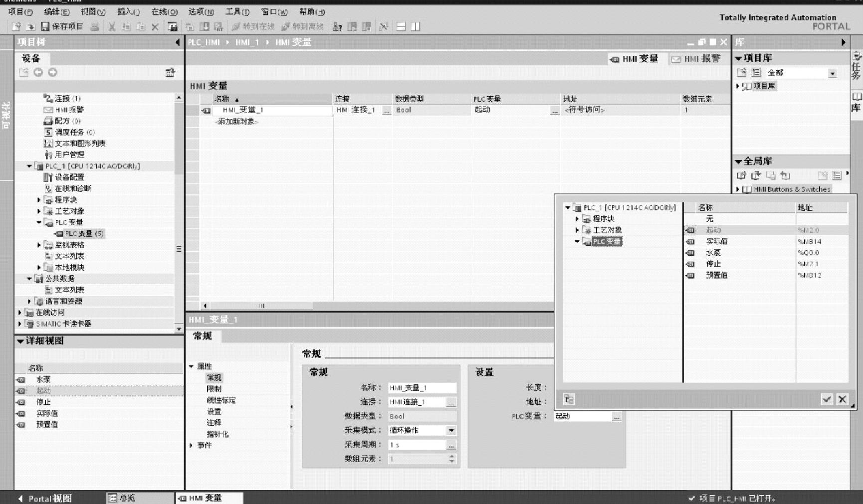Click the 添加新对象 row in the tag table
Image resolution: width=863 pixels, height=504 pixels.
(x=236, y=121)
